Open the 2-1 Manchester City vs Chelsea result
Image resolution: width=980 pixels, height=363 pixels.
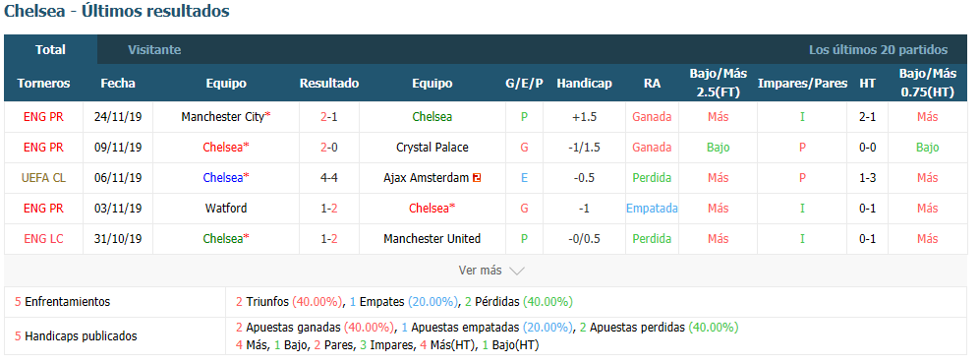[328, 117]
